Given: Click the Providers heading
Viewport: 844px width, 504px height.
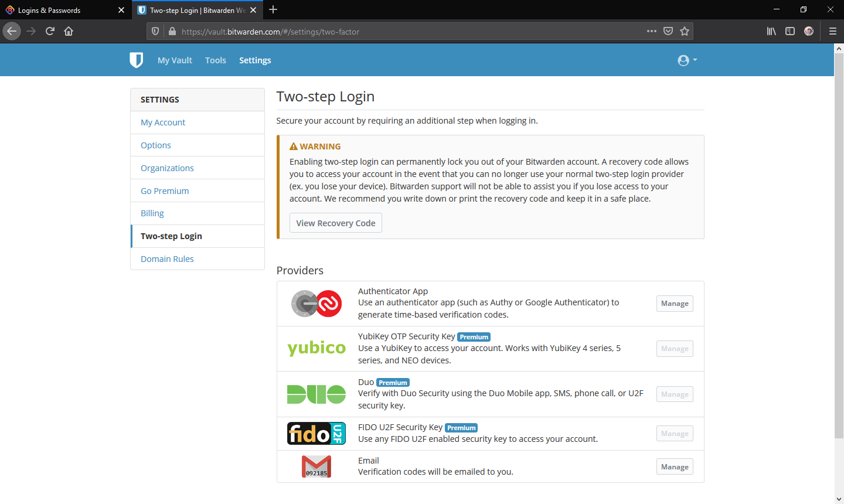Looking at the screenshot, I should pyautogui.click(x=300, y=270).
